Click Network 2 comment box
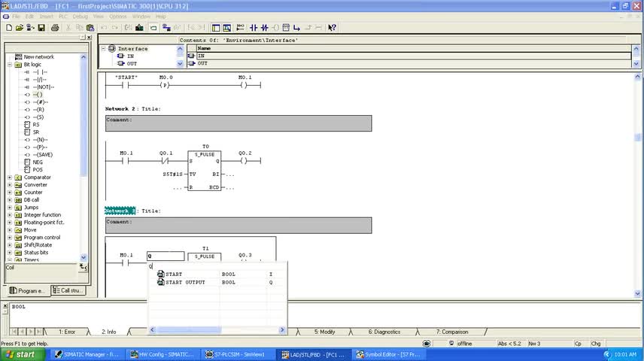Viewport: 644px width, 361px height. (x=238, y=123)
